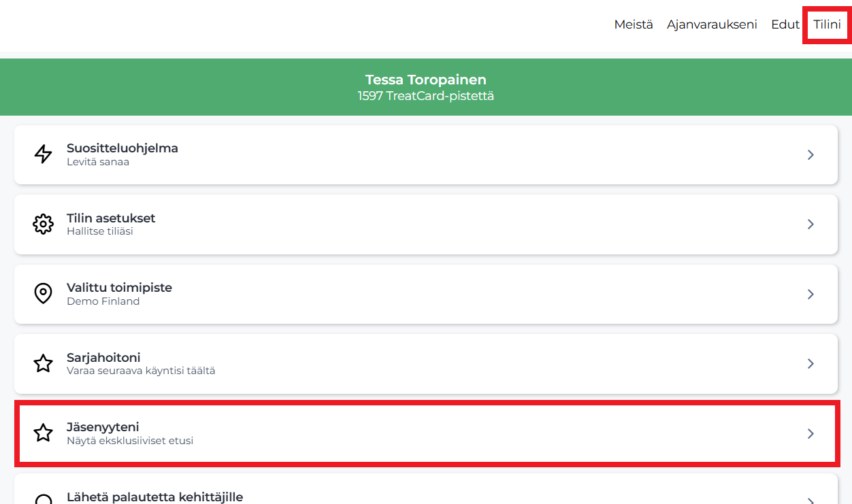Expand the Suositteluohjelma row using its chevron
This screenshot has width=852, height=504.
click(x=810, y=154)
